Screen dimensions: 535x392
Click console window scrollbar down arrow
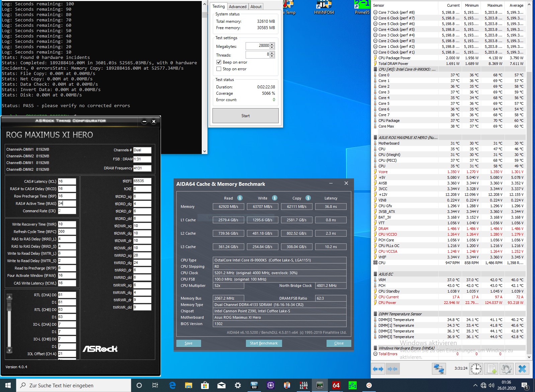click(x=204, y=151)
